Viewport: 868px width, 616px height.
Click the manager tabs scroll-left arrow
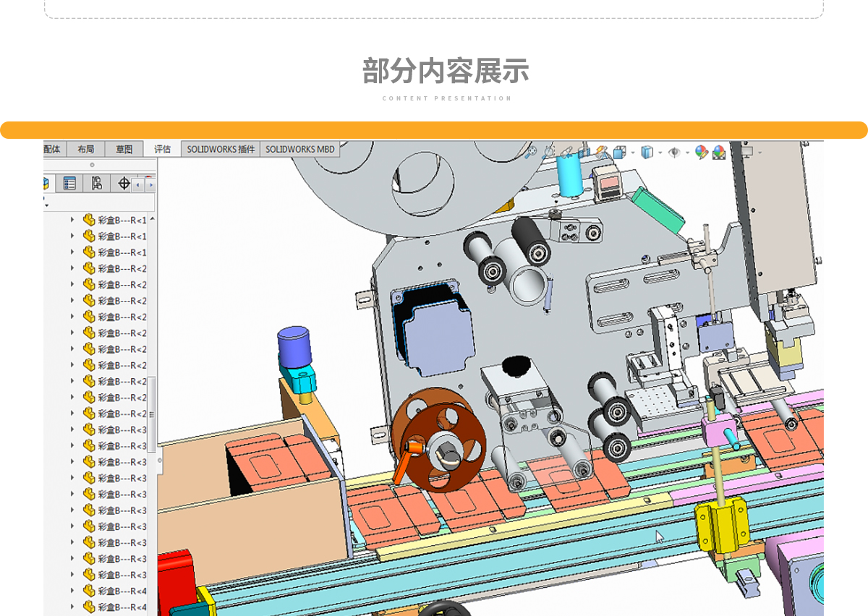pos(138,185)
